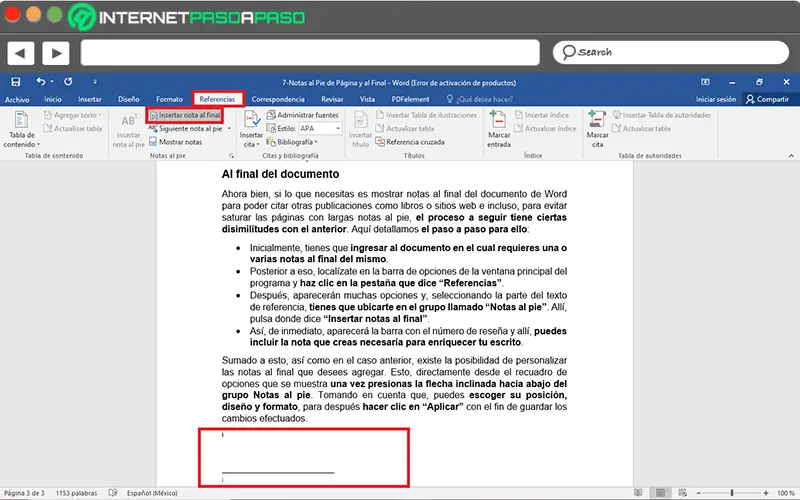This screenshot has width=800, height=500.
Task: Open the Notas al pie dialog launcher
Action: [231, 156]
